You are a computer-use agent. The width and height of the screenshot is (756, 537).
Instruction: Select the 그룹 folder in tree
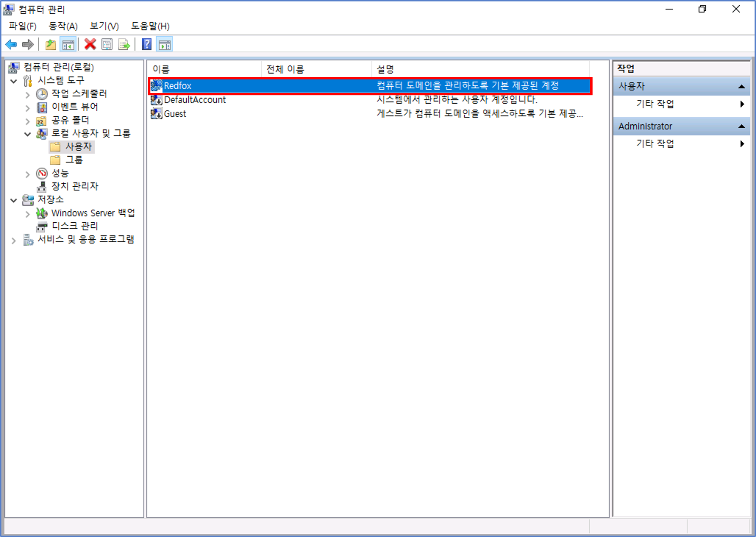tap(74, 160)
